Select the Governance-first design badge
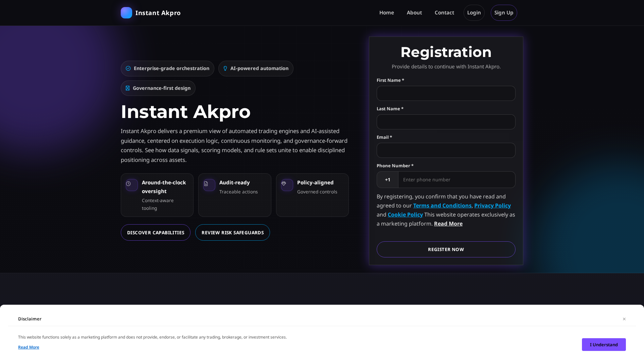 pyautogui.click(x=158, y=88)
